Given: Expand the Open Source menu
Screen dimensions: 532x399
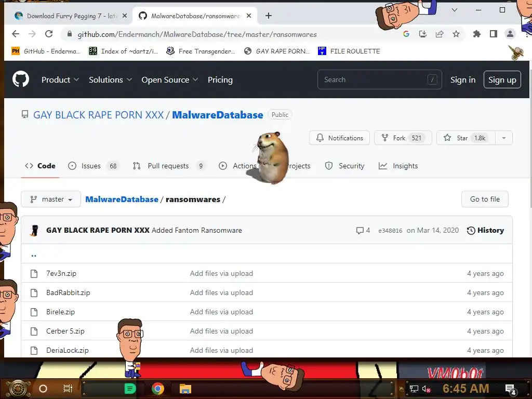Looking at the screenshot, I should tap(170, 79).
